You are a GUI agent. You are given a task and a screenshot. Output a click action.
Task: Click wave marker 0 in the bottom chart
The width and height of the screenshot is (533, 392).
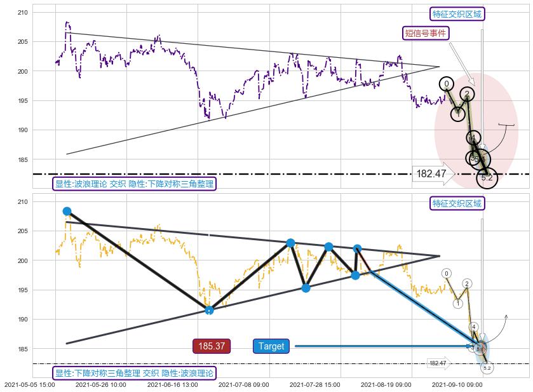point(447,273)
